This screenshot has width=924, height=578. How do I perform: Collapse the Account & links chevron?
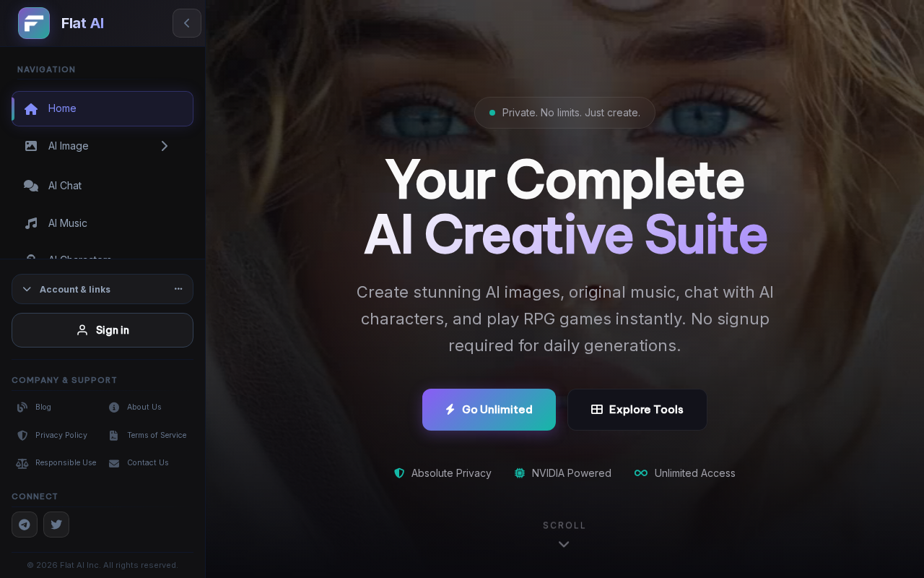[x=27, y=289]
